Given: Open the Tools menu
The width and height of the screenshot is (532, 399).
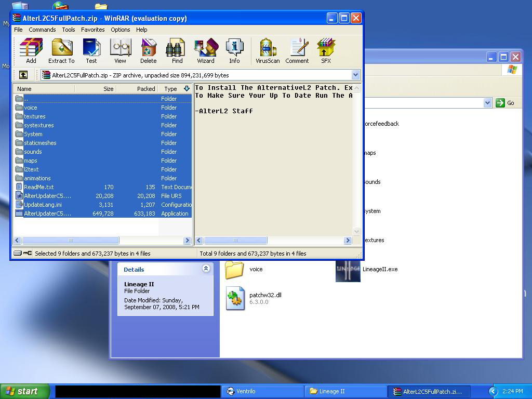Looking at the screenshot, I should coord(68,30).
